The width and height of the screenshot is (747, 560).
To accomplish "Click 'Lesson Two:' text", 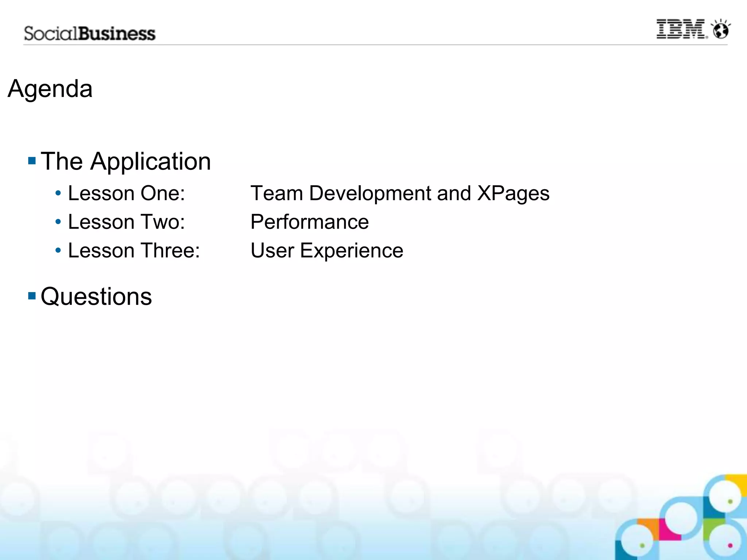I will [x=127, y=222].
